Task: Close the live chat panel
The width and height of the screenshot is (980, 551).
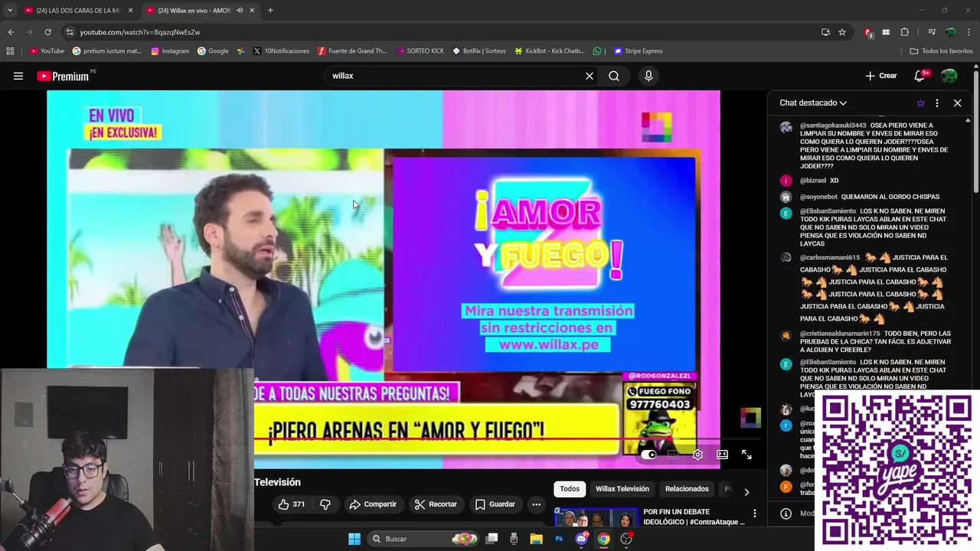Action: (x=957, y=103)
